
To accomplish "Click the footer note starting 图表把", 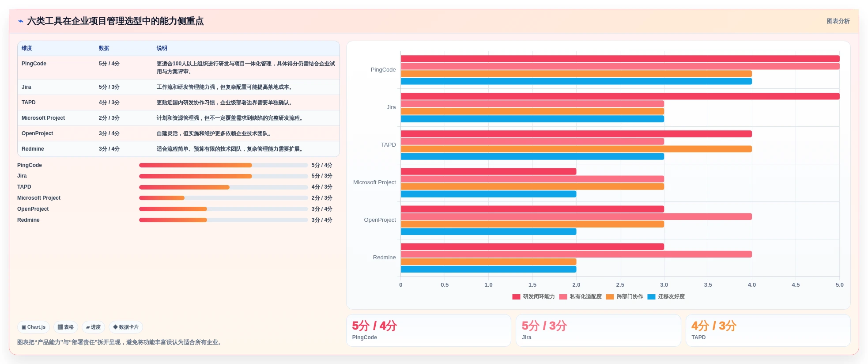I will pos(121,342).
